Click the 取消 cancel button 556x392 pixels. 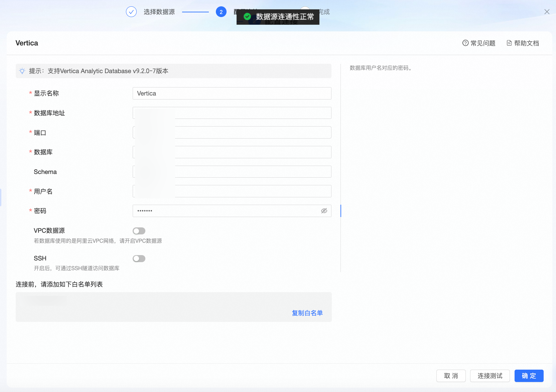pyautogui.click(x=451, y=376)
